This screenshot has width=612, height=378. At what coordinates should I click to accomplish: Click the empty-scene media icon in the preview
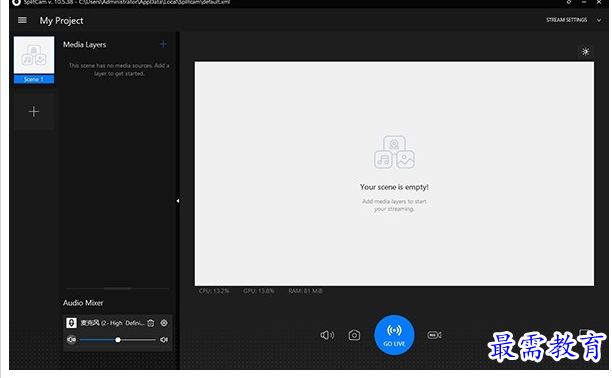point(394,152)
